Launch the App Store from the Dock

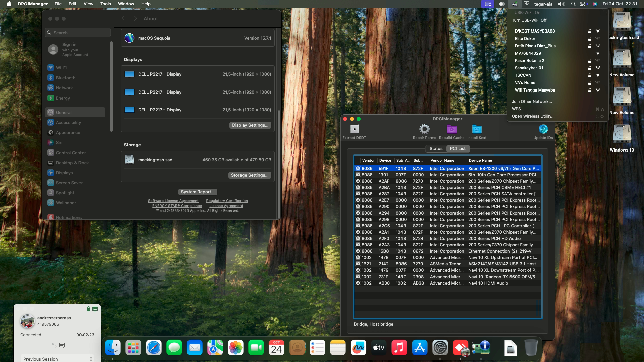tap(420, 348)
